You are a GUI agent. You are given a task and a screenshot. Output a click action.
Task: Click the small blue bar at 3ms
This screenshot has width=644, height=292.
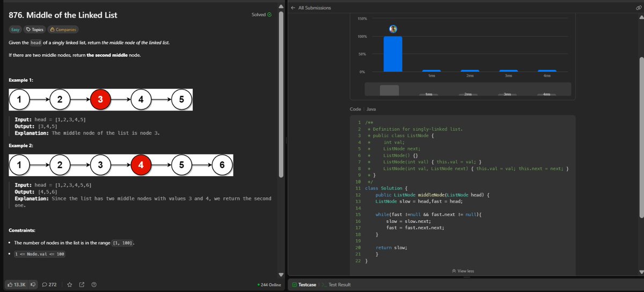click(509, 71)
